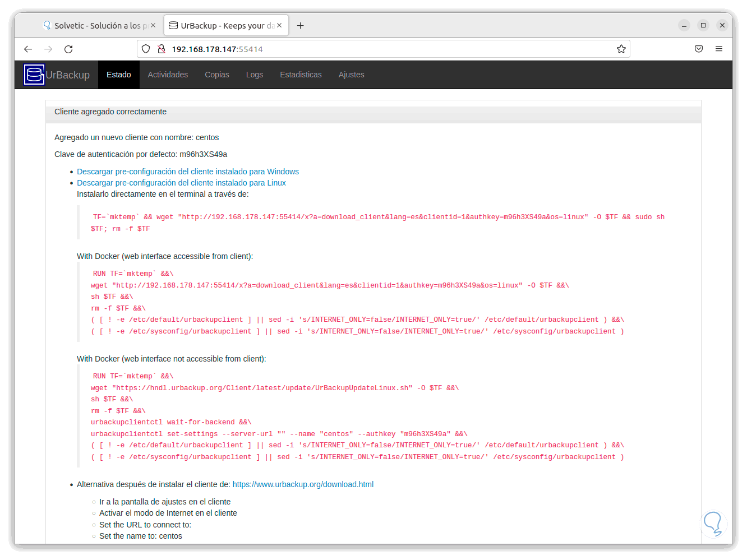Click 'Instalarlo directamente en el terminal' text
This screenshot has height=560, width=747.
[x=163, y=194]
